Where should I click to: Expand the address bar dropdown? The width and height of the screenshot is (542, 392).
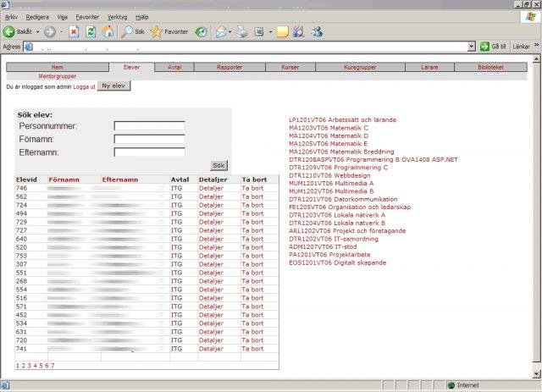tap(472, 47)
